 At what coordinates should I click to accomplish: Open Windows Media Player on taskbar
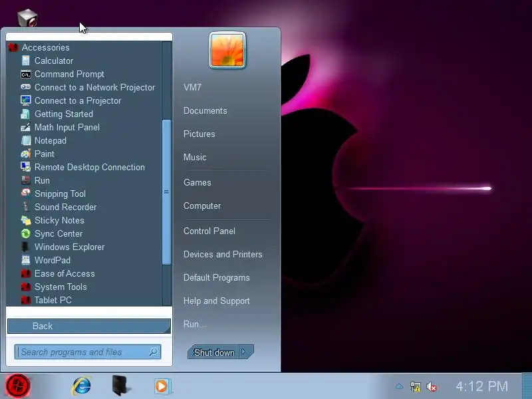click(x=162, y=386)
